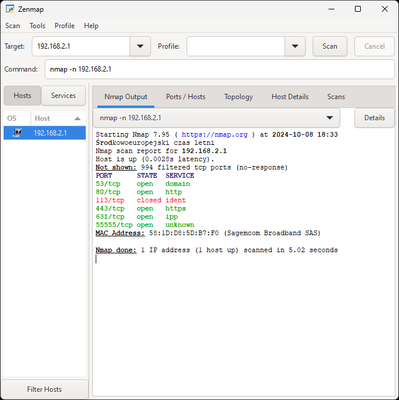Switch to Services list view
399x400 pixels.
point(63,96)
